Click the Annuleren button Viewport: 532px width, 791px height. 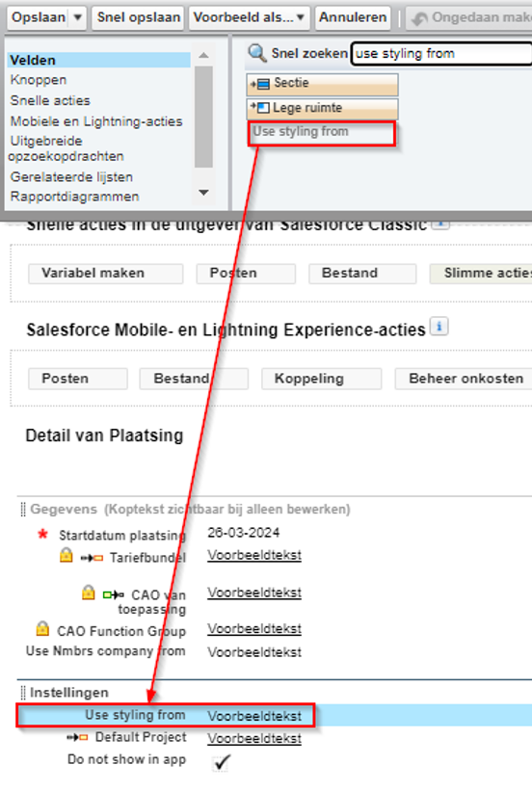(353, 17)
